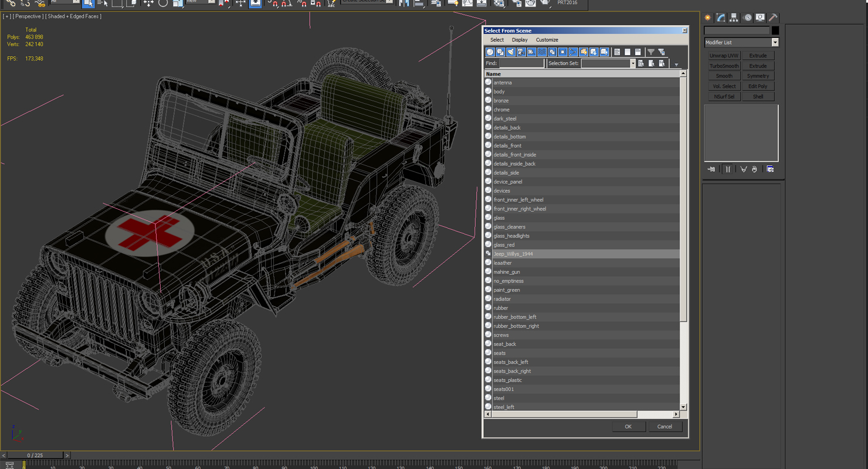The height and width of the screenshot is (469, 868).
Task: Select mahine_gun in the list
Action: [x=582, y=272]
